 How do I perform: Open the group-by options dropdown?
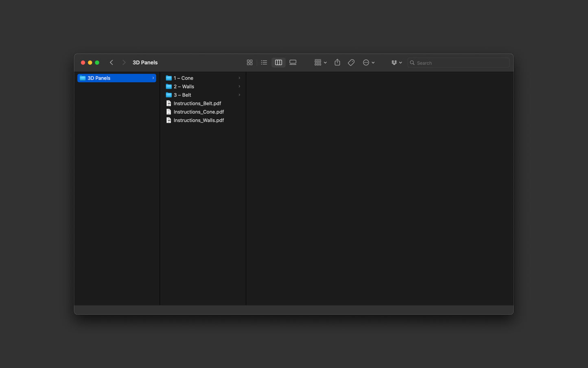coord(320,63)
